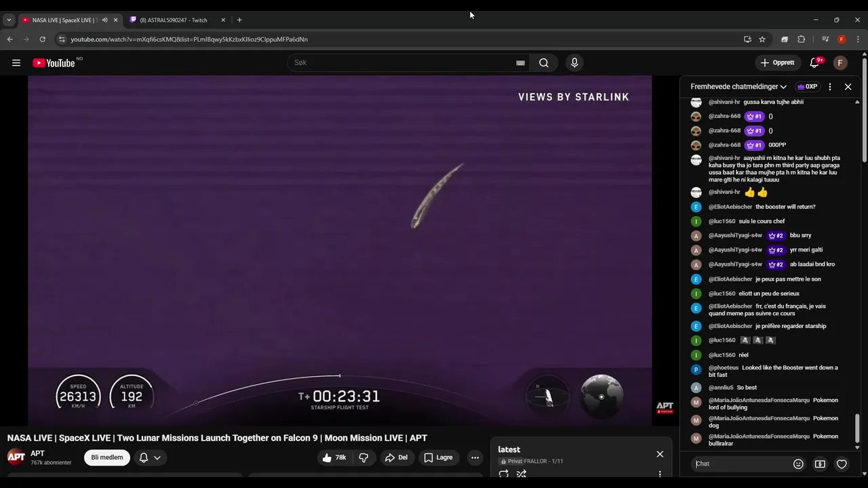Open the APT channel avatar
Viewport: 868px width, 488px height.
(x=16, y=457)
